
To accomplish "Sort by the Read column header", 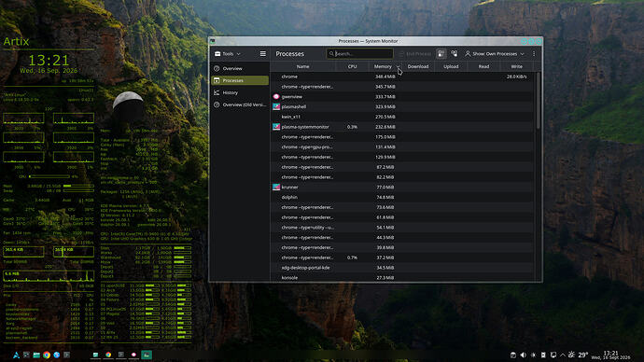I will 483,66.
